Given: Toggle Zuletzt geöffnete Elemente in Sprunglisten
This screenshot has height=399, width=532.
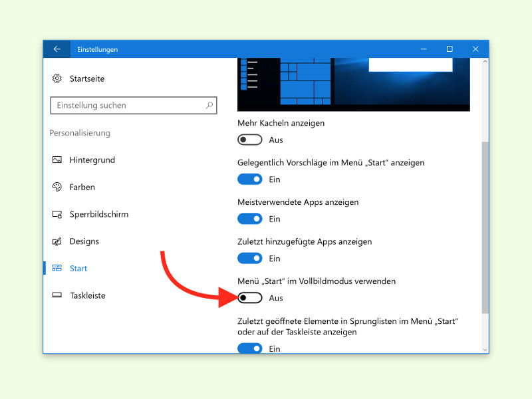Looking at the screenshot, I should click(250, 348).
